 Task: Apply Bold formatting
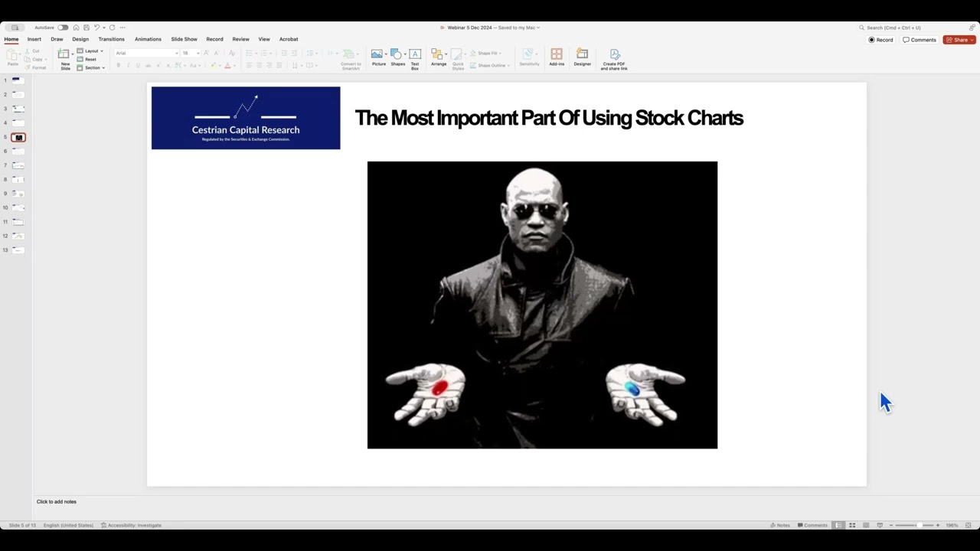tap(118, 66)
